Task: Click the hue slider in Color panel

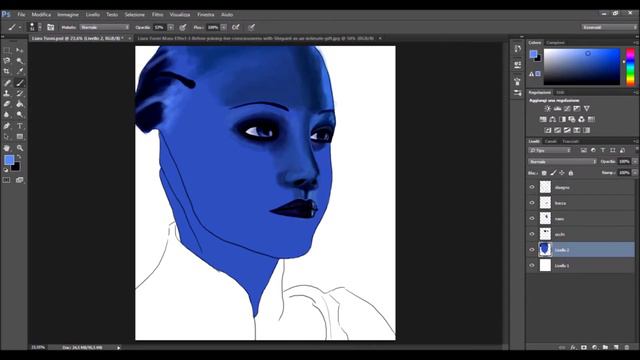Action: (631, 67)
